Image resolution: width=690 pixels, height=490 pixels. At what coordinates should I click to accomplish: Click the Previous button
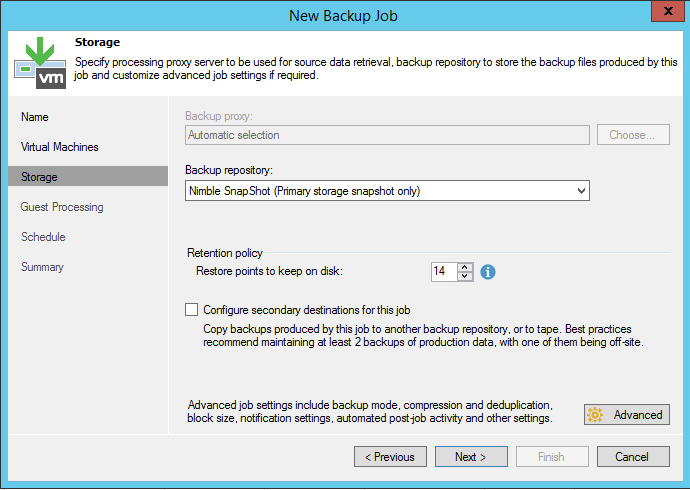point(390,457)
